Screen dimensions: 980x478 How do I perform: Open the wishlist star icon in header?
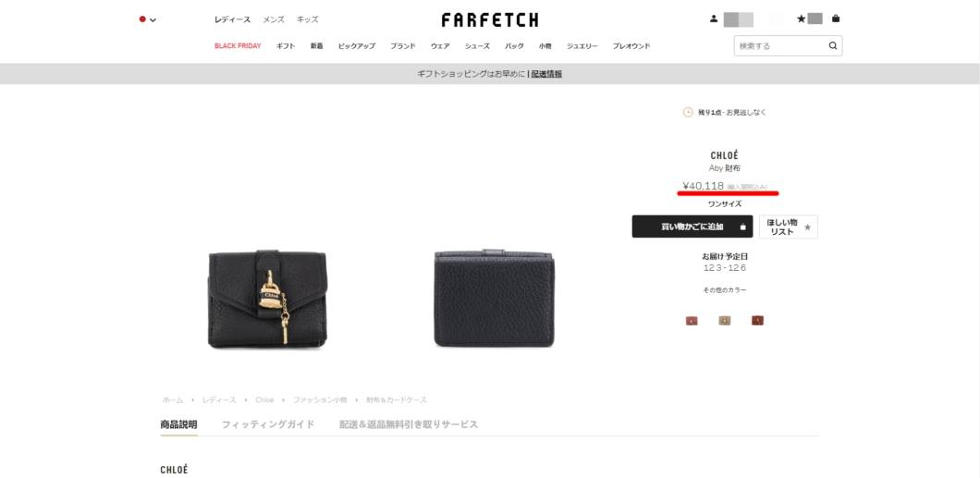802,18
